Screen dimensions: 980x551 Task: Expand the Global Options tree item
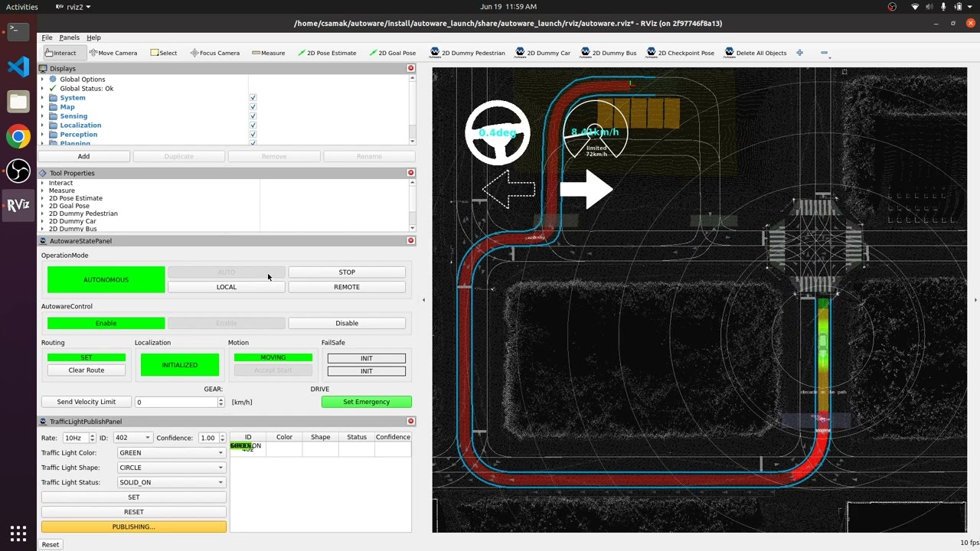click(43, 79)
